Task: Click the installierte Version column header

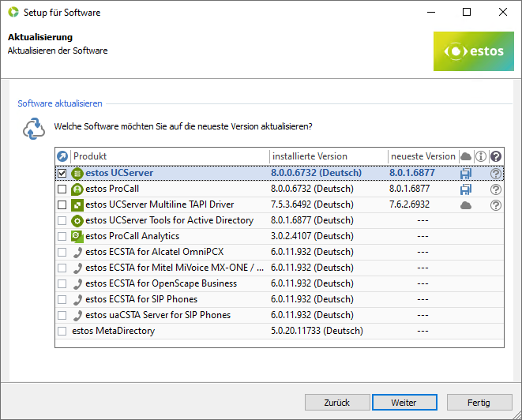Action: pos(328,156)
